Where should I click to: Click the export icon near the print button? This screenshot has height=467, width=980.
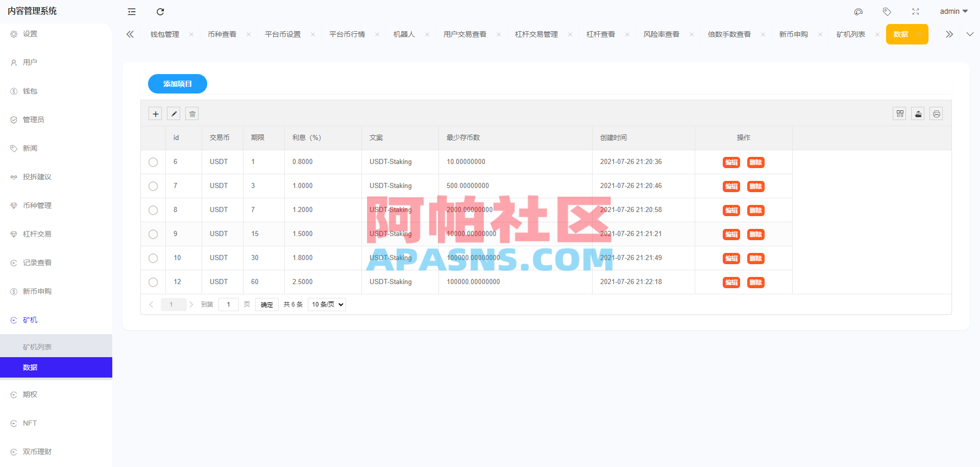[x=918, y=113]
